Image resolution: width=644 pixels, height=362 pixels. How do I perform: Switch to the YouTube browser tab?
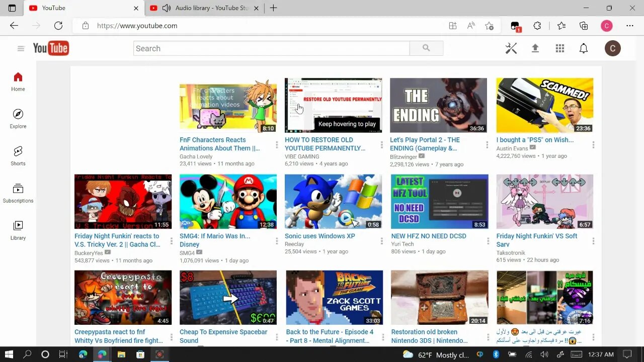pos(83,8)
